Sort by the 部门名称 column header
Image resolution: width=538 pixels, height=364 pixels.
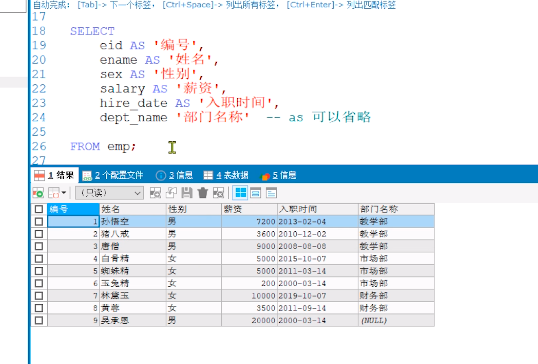[x=396, y=209]
